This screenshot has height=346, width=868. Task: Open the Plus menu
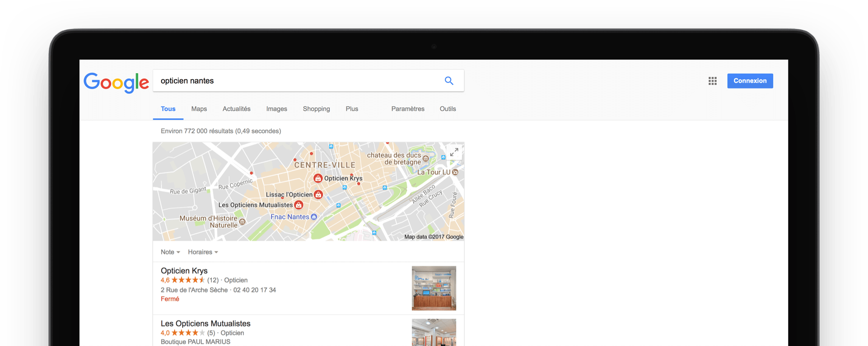pos(352,109)
